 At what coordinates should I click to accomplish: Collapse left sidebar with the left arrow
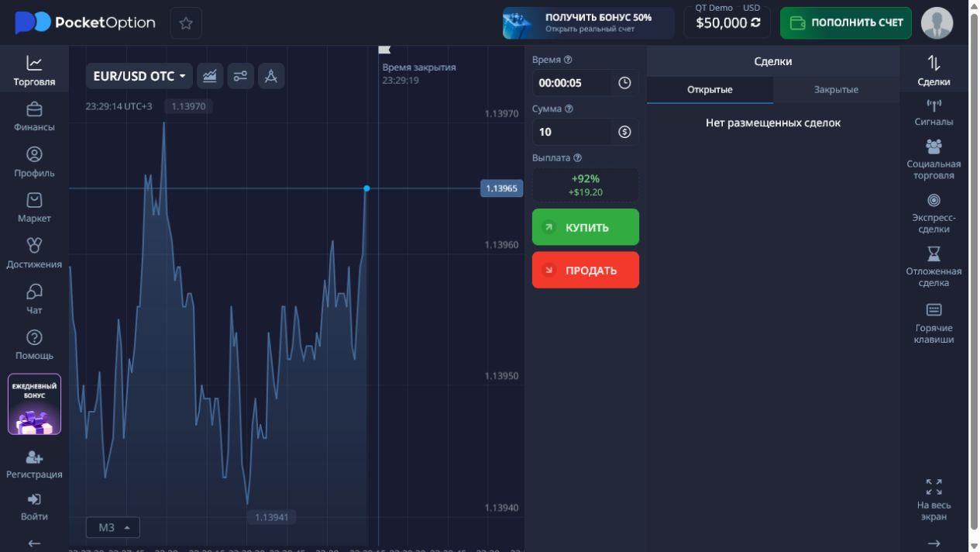point(34,543)
